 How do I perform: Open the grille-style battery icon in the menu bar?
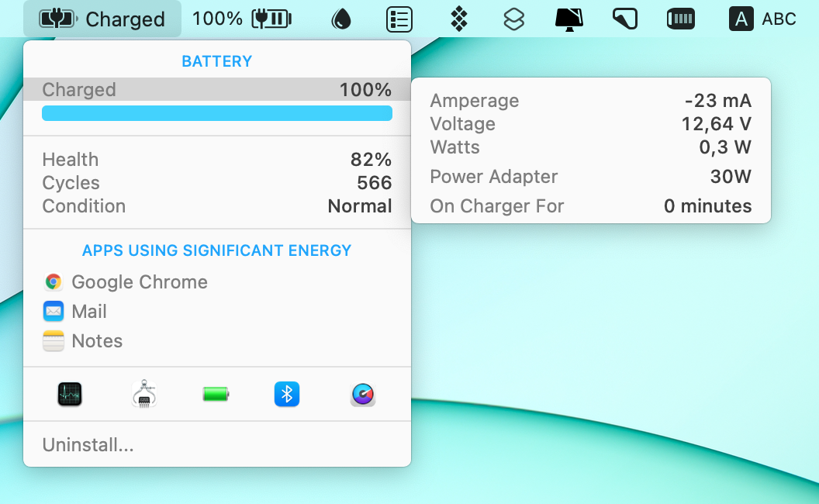pos(680,19)
